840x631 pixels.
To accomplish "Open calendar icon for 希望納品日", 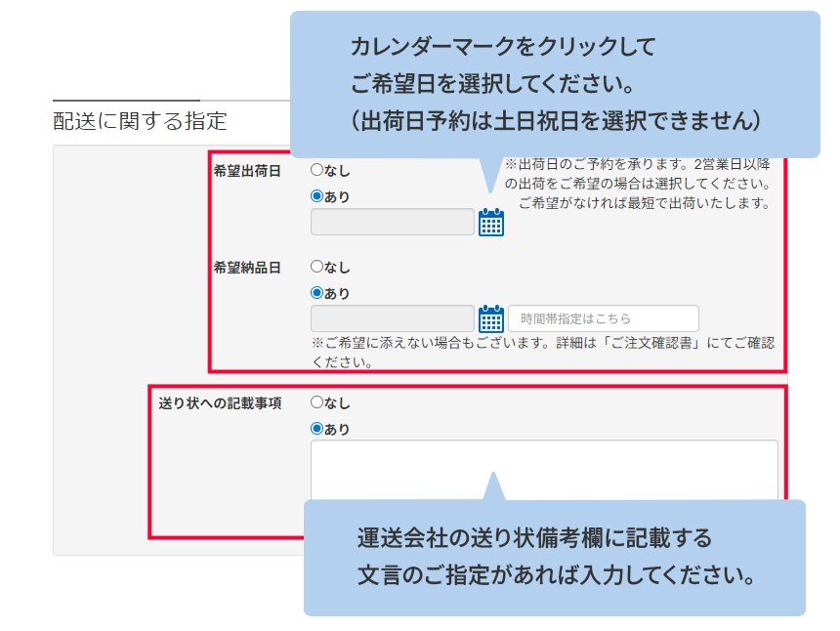I will click(491, 319).
